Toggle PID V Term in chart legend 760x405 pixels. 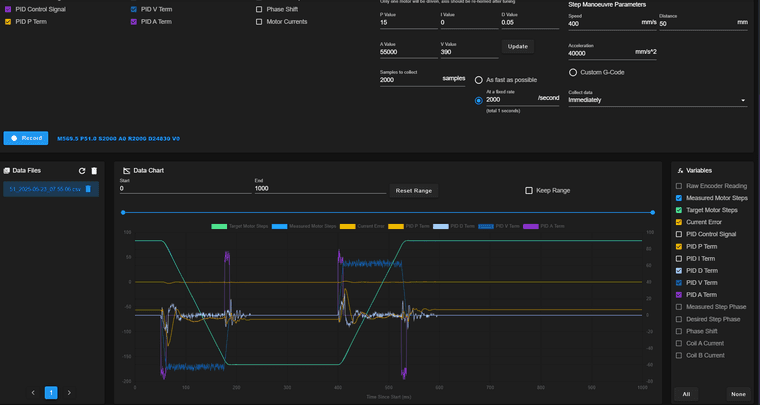pos(499,226)
